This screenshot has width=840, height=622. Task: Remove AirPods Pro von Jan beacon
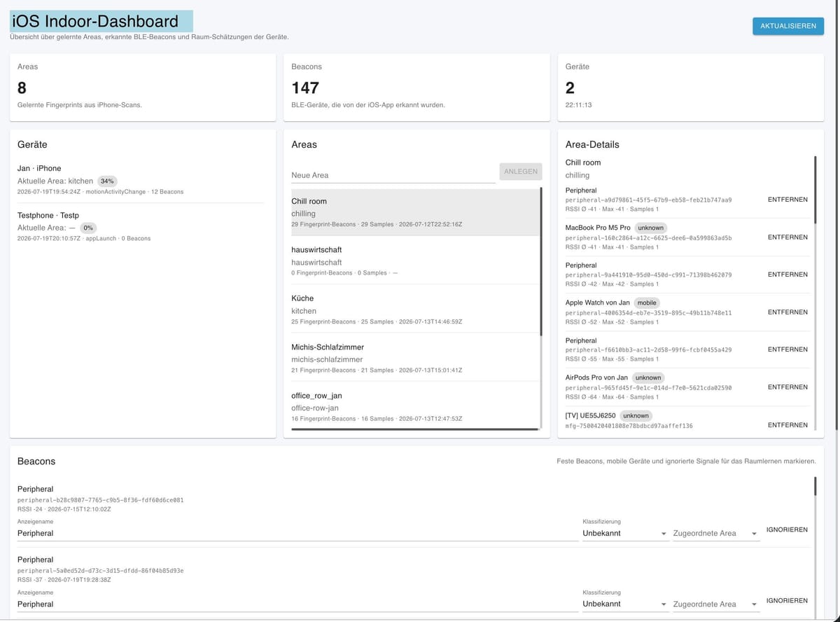click(x=787, y=387)
